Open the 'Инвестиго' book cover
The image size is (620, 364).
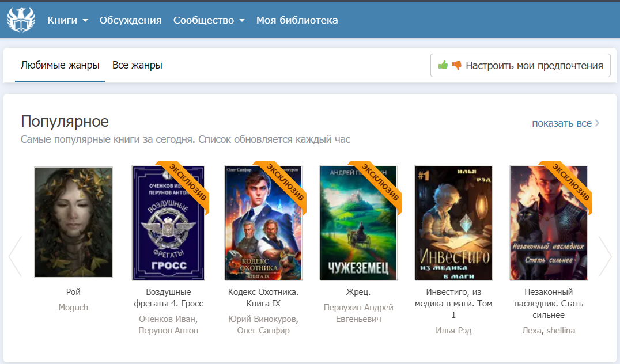coord(453,222)
